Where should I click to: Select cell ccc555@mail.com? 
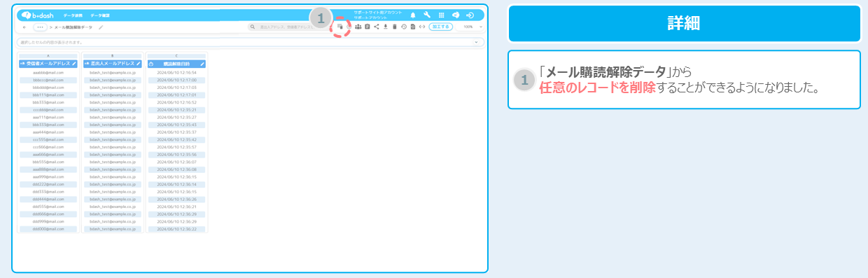(48, 139)
